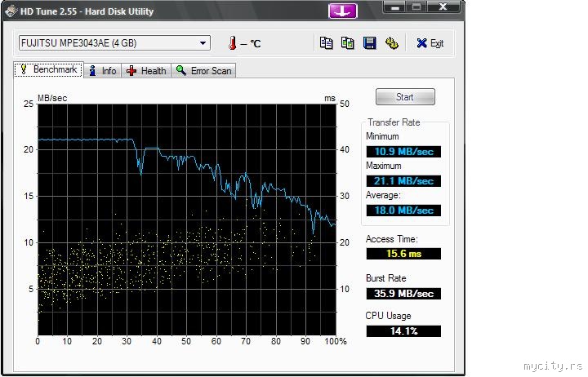The height and width of the screenshot is (377, 588).
Task: Switch to the Benchmark tab
Action: click(x=47, y=70)
